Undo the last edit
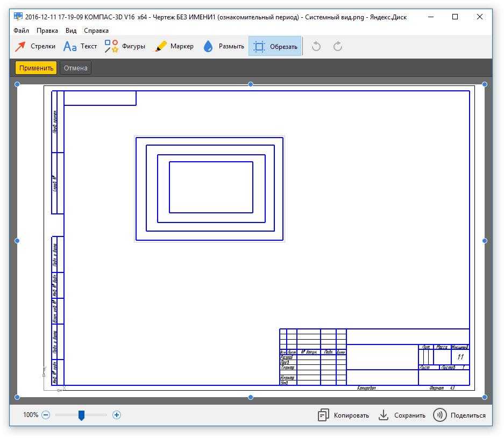 pyautogui.click(x=316, y=46)
